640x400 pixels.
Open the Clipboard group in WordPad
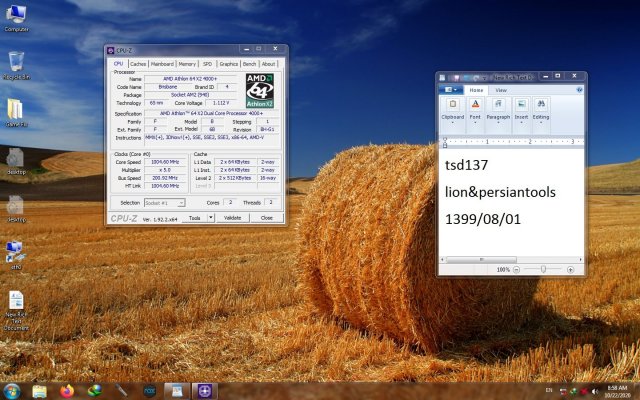point(453,110)
